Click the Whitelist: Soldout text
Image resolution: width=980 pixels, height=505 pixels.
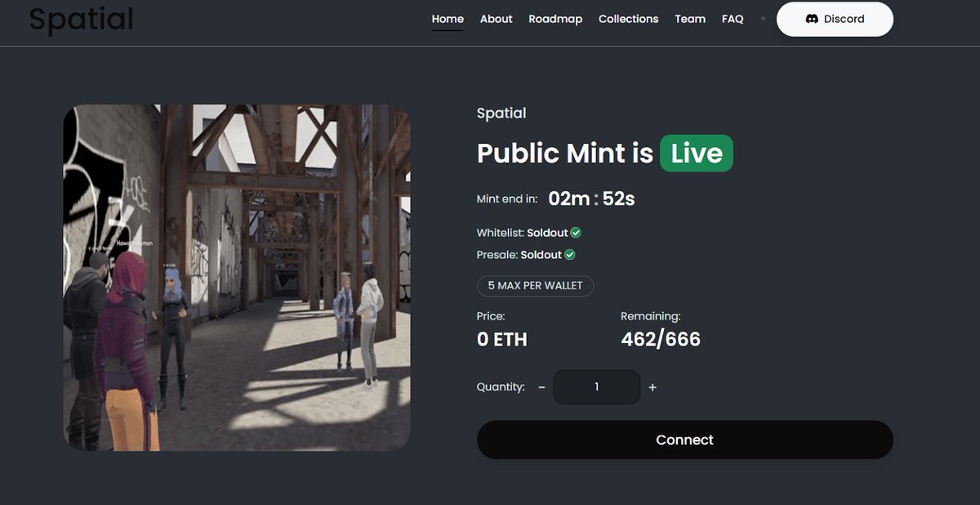tap(523, 233)
